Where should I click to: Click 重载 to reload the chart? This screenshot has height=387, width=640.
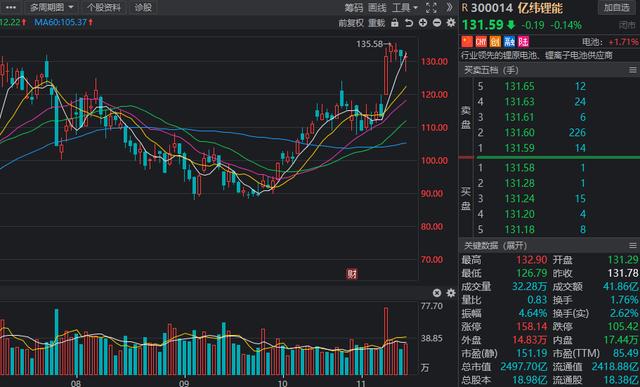(x=376, y=23)
